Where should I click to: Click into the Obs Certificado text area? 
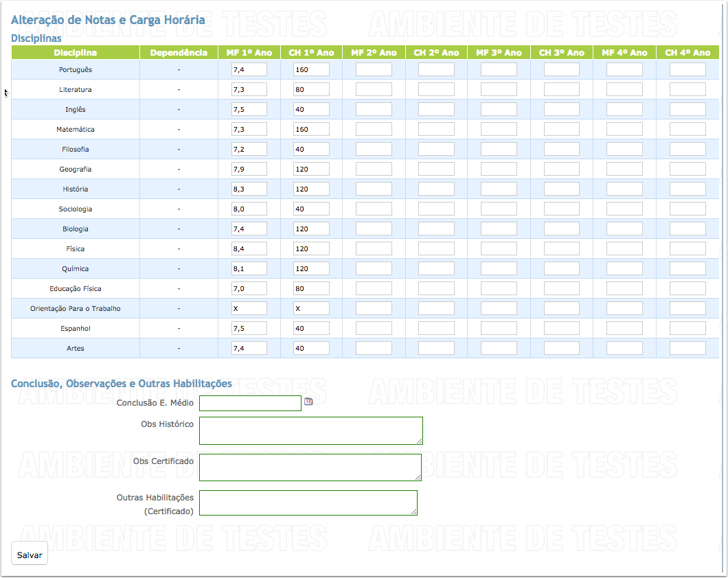pyautogui.click(x=310, y=467)
